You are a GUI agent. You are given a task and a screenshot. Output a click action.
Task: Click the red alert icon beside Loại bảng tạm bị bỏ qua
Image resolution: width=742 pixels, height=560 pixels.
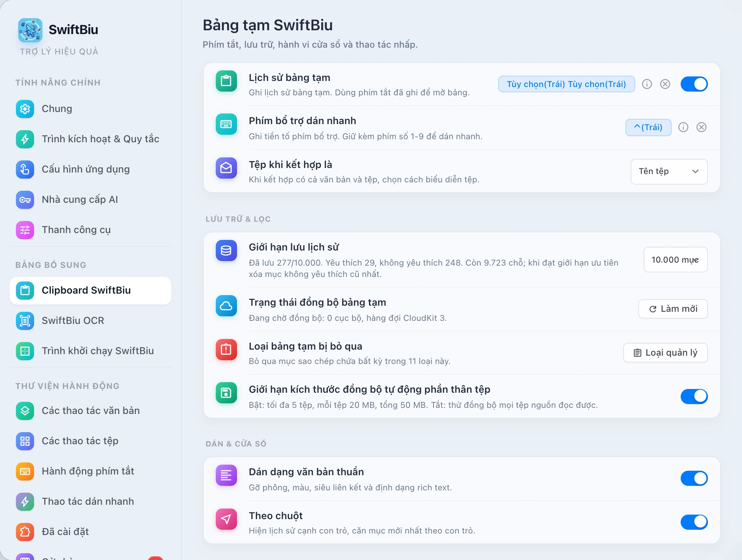(x=226, y=350)
